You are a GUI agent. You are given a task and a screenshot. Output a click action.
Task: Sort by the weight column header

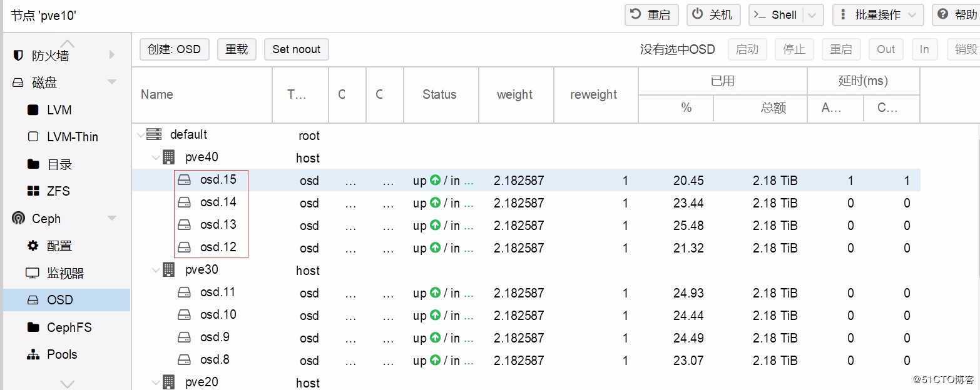516,95
